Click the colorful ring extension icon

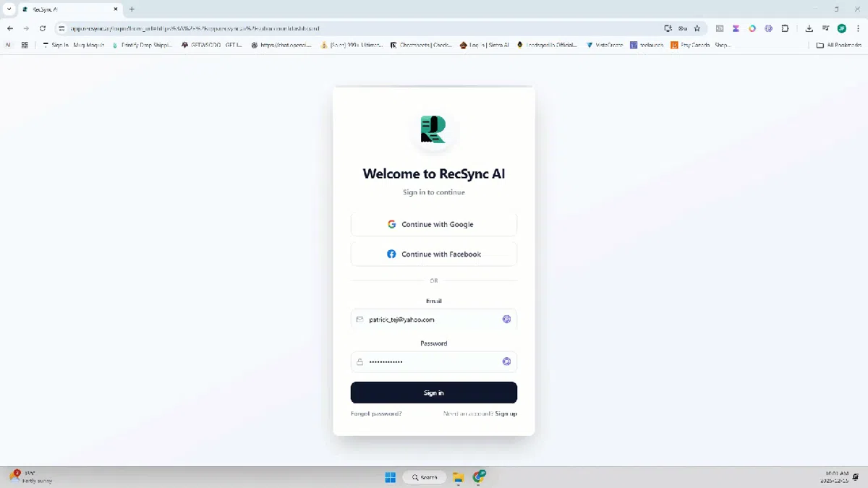click(x=752, y=28)
